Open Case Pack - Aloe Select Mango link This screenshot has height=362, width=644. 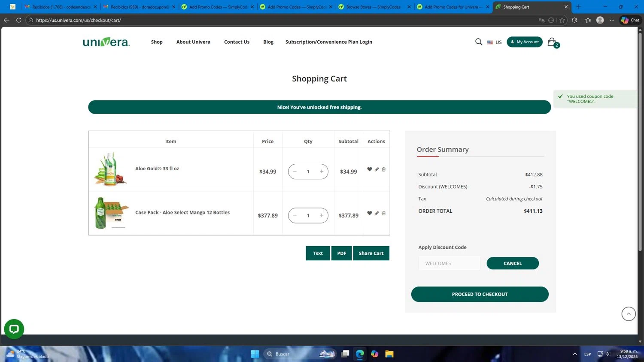coord(182,212)
